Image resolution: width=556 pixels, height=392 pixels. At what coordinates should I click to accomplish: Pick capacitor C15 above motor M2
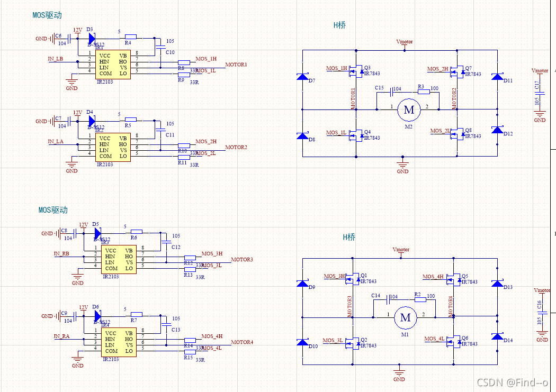pyautogui.click(x=391, y=92)
